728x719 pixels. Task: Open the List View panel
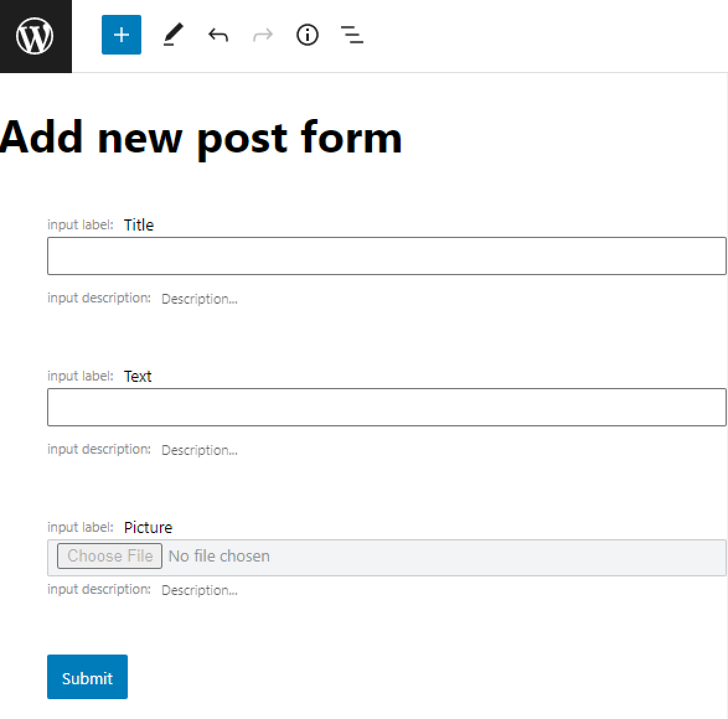(351, 35)
